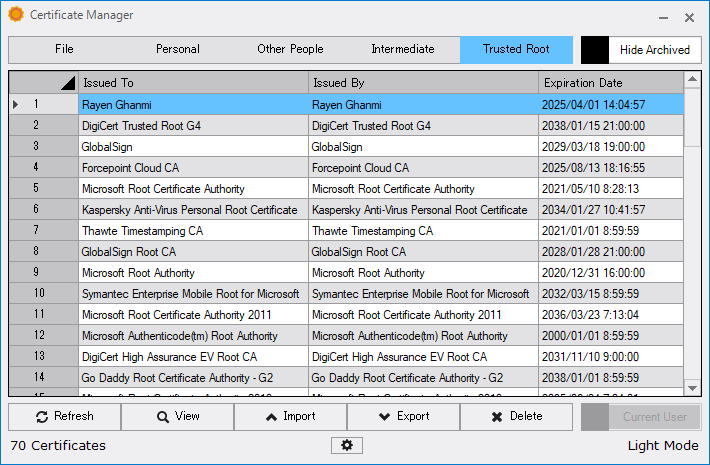Click Issued By cell Microsoft Root Authority

point(423,273)
